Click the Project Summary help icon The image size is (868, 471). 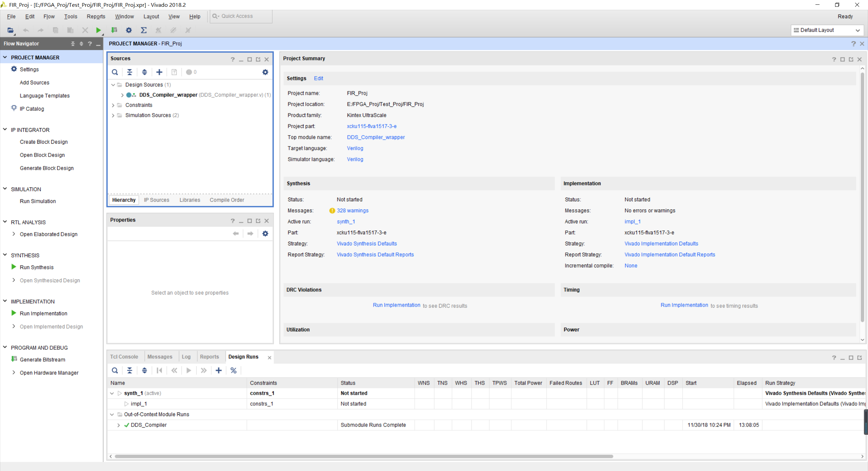pos(834,59)
